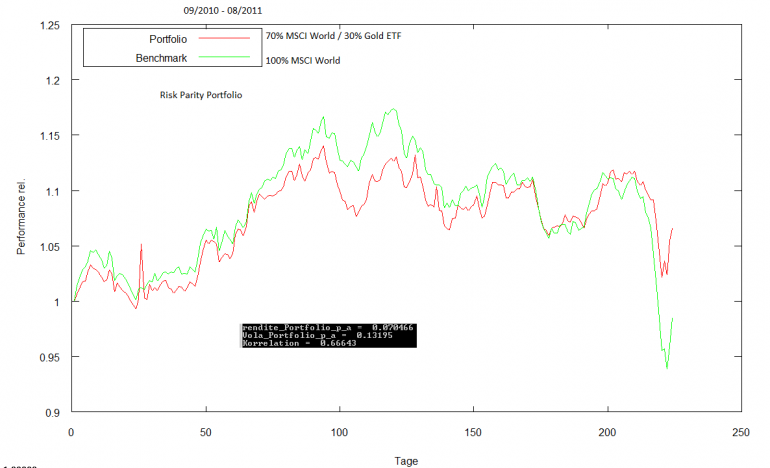Click the 200 x-axis tick label
The height and width of the screenshot is (468, 770).
click(x=607, y=432)
